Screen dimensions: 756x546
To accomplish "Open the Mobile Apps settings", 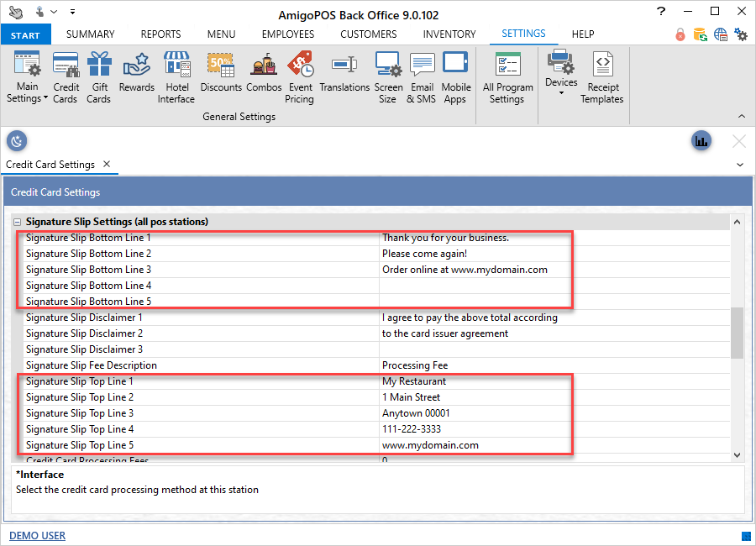I will coord(454,76).
